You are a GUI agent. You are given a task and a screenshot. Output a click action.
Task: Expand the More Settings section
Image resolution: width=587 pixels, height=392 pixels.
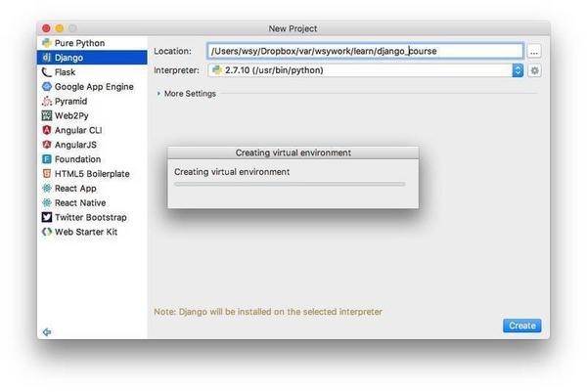(187, 94)
